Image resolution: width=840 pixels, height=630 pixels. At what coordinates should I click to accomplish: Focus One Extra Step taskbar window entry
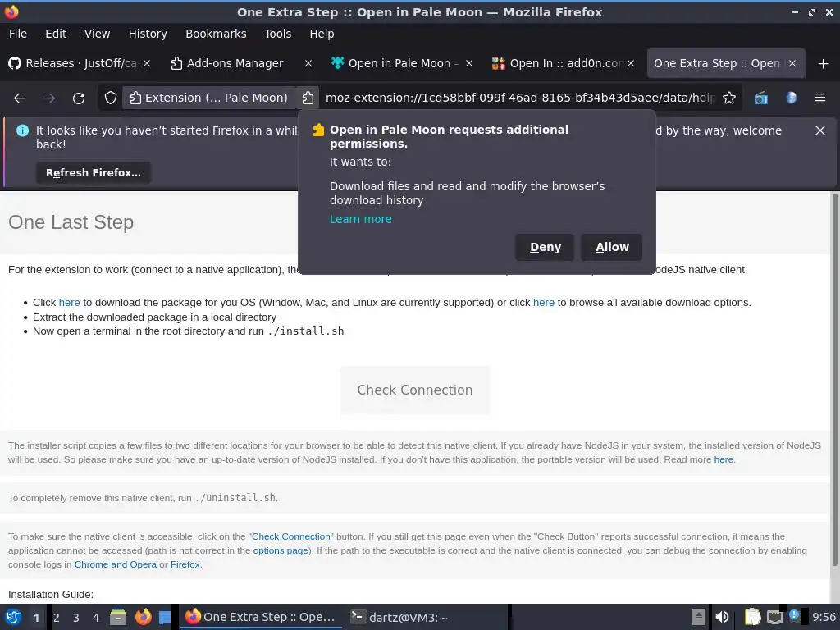pyautogui.click(x=262, y=617)
